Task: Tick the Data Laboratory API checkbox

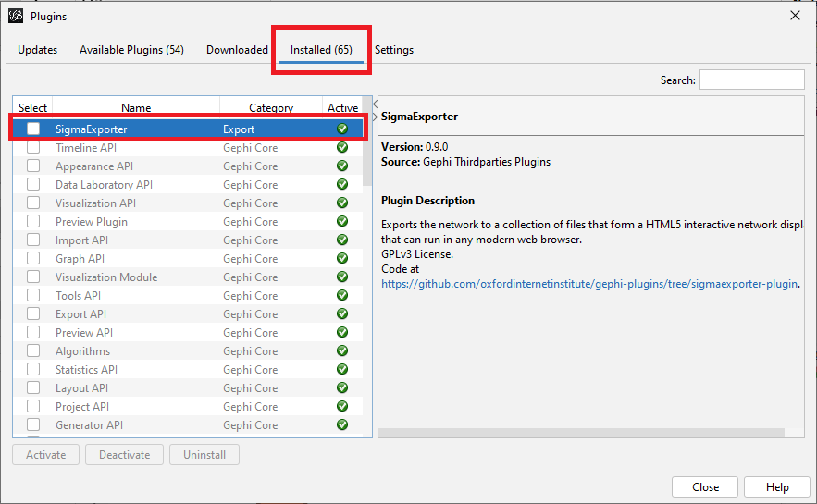Action: click(33, 184)
